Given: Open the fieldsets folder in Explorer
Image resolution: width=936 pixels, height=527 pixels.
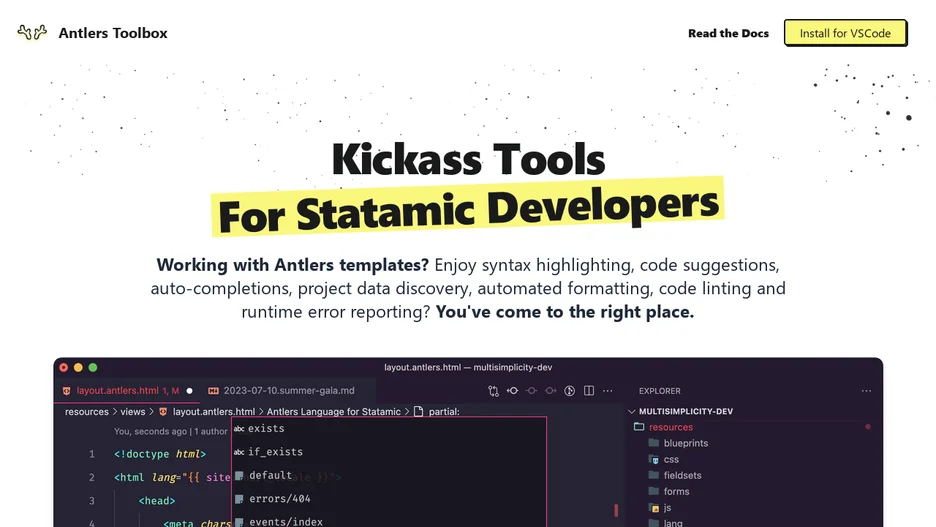Looking at the screenshot, I should (682, 475).
